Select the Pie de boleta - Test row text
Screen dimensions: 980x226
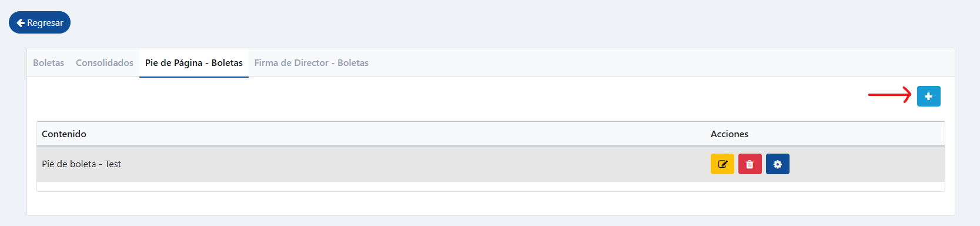click(81, 164)
